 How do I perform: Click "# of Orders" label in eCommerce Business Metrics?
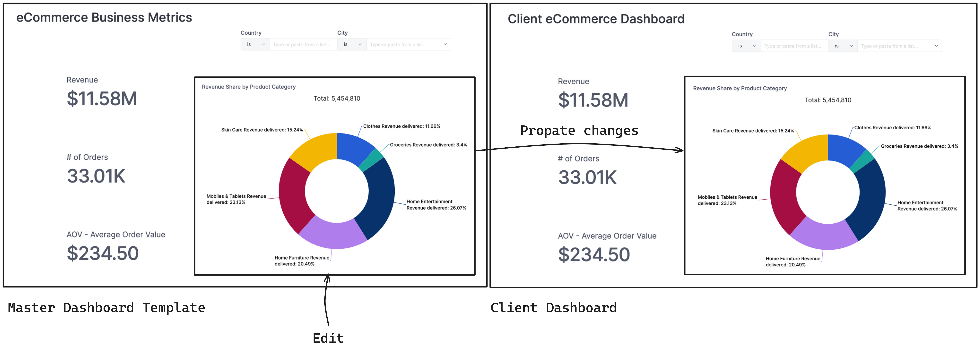point(87,157)
